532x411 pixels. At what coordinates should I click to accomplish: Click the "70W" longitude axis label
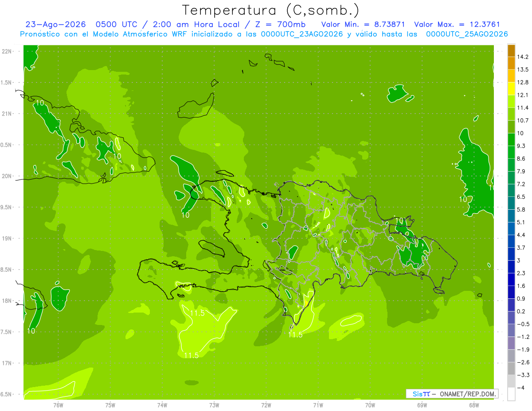370,405
